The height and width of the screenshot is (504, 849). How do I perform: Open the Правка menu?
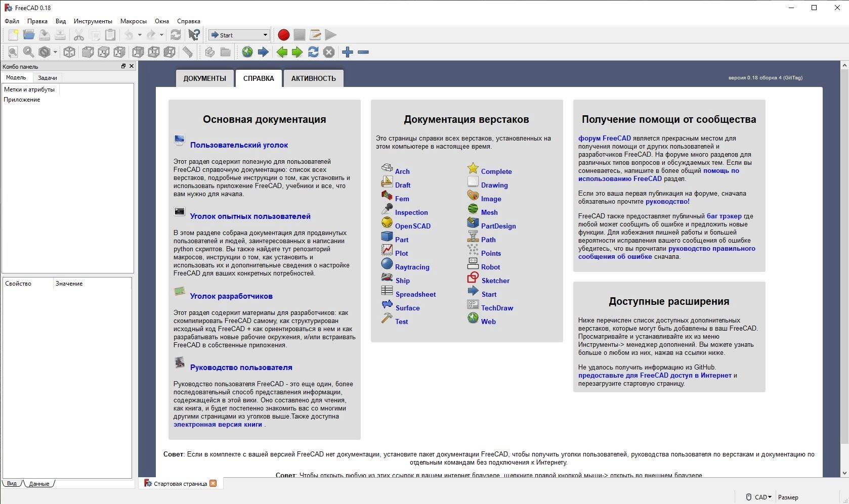click(37, 21)
